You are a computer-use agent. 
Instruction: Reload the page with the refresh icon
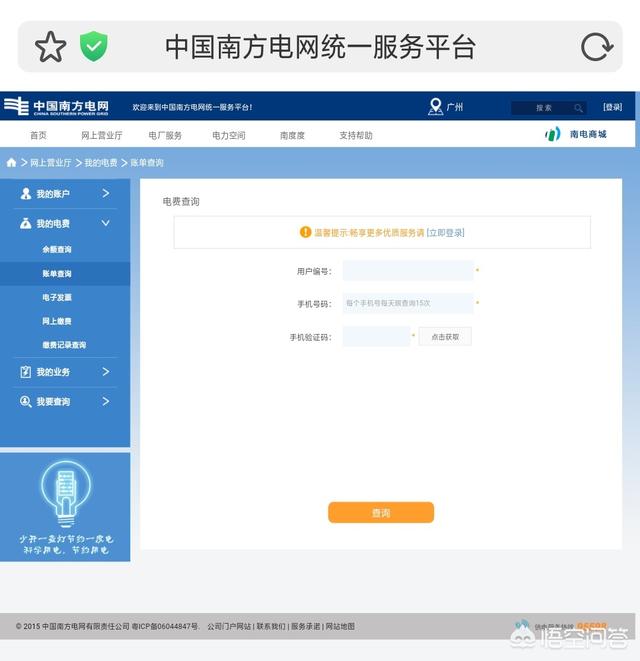pos(597,47)
